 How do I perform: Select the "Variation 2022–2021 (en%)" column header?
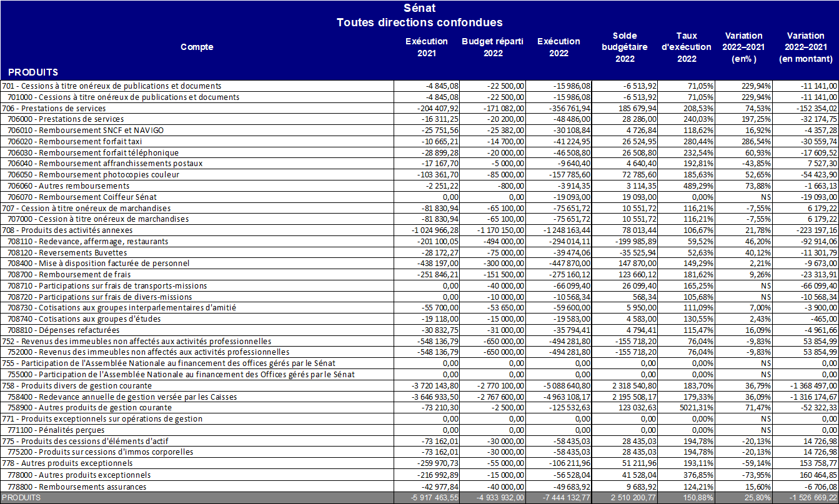tap(743, 47)
